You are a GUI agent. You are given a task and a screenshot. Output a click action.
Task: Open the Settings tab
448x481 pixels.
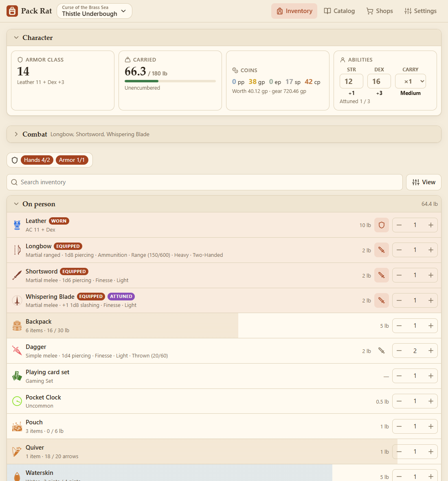[420, 11]
